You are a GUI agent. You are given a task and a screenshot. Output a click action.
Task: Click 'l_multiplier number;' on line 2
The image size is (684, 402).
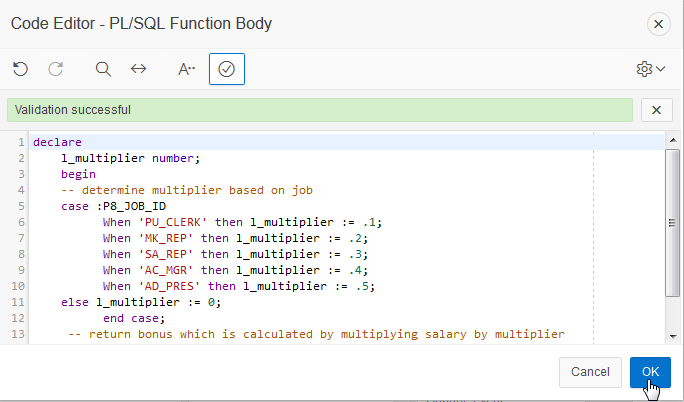click(x=130, y=158)
